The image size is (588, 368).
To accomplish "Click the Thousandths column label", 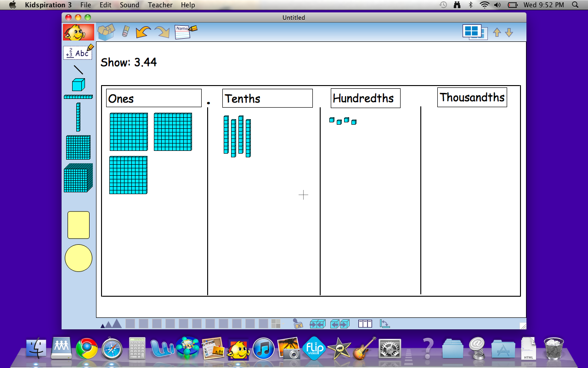I will pos(472,97).
